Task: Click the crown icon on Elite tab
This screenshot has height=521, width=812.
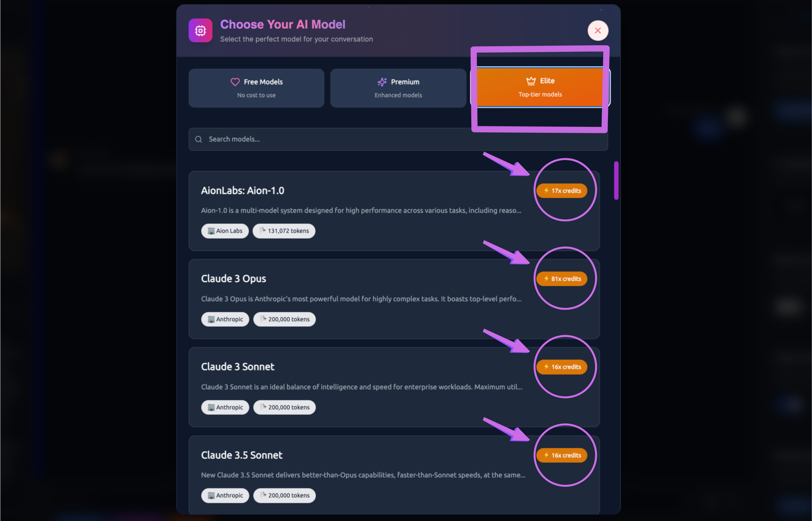Action: point(531,81)
